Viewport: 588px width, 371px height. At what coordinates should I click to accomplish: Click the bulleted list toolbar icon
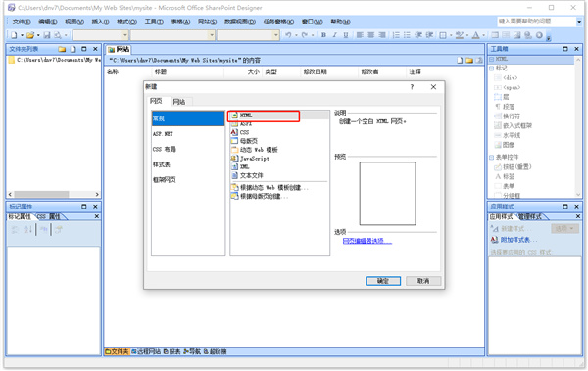click(407, 35)
